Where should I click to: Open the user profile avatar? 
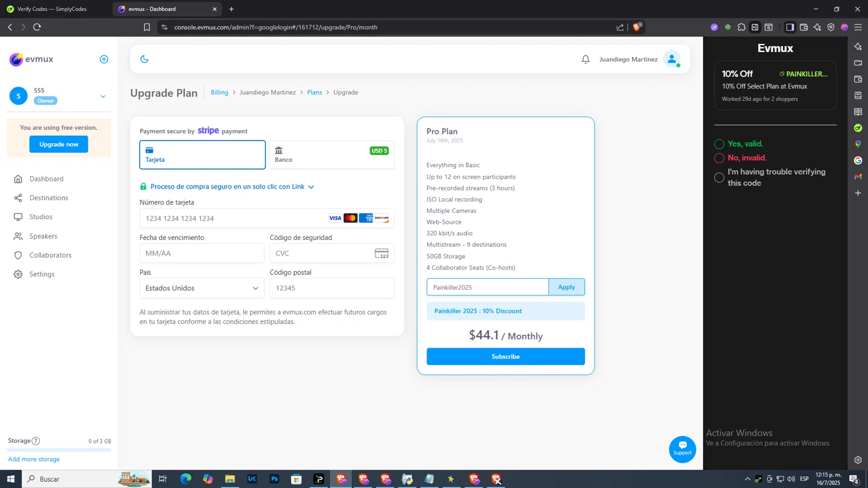(672, 59)
